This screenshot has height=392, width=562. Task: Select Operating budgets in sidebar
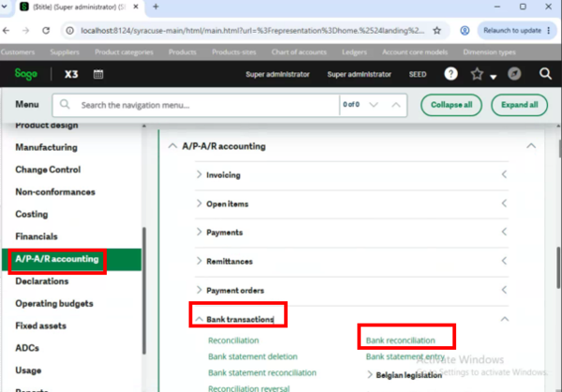click(54, 303)
